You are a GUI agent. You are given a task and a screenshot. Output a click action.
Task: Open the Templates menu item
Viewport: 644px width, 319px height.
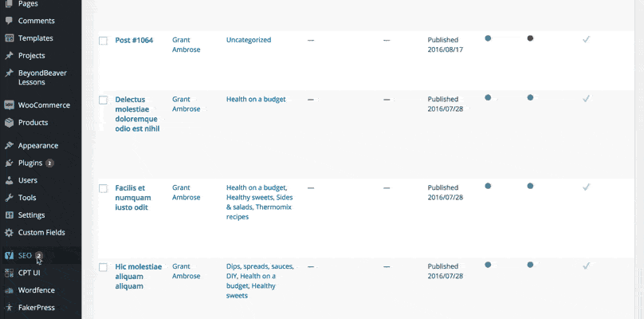coord(35,38)
